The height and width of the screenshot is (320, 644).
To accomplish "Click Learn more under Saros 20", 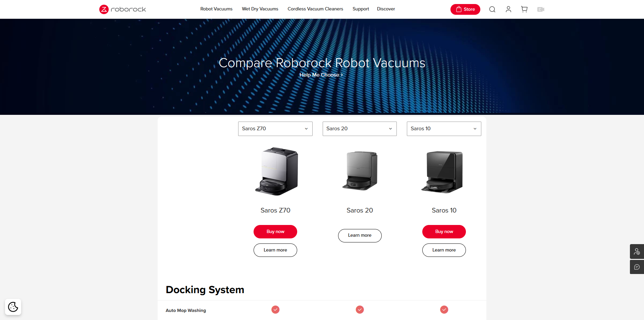I will coord(360,235).
